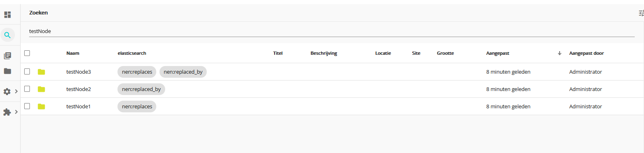This screenshot has height=153, width=644.
Task: Sort by the Titel column header
Action: (278, 53)
